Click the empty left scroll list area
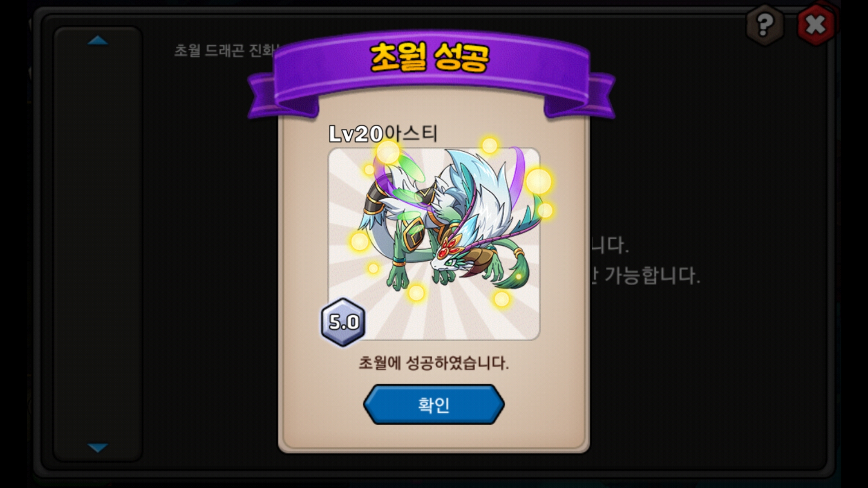The width and height of the screenshot is (868, 488). click(x=98, y=244)
